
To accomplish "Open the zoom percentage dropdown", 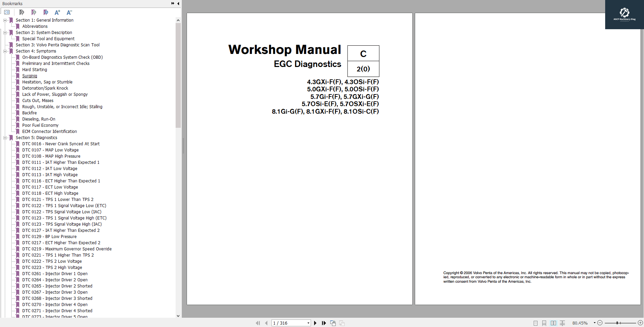I will (x=595, y=323).
